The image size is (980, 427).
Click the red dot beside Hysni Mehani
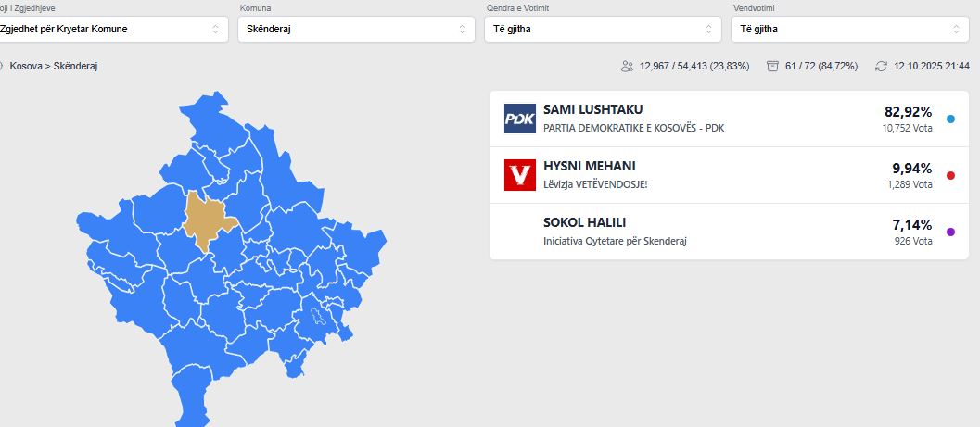pos(950,176)
